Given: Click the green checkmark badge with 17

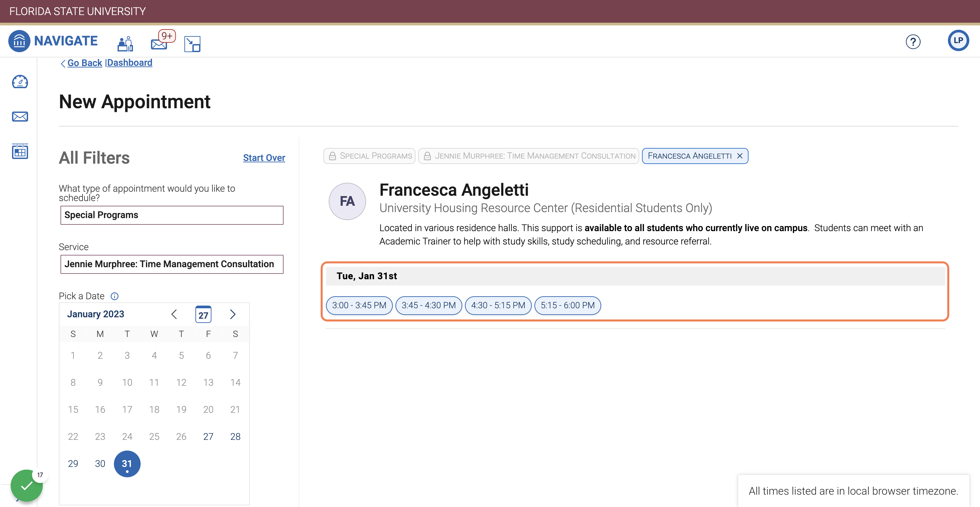Looking at the screenshot, I should (x=27, y=485).
